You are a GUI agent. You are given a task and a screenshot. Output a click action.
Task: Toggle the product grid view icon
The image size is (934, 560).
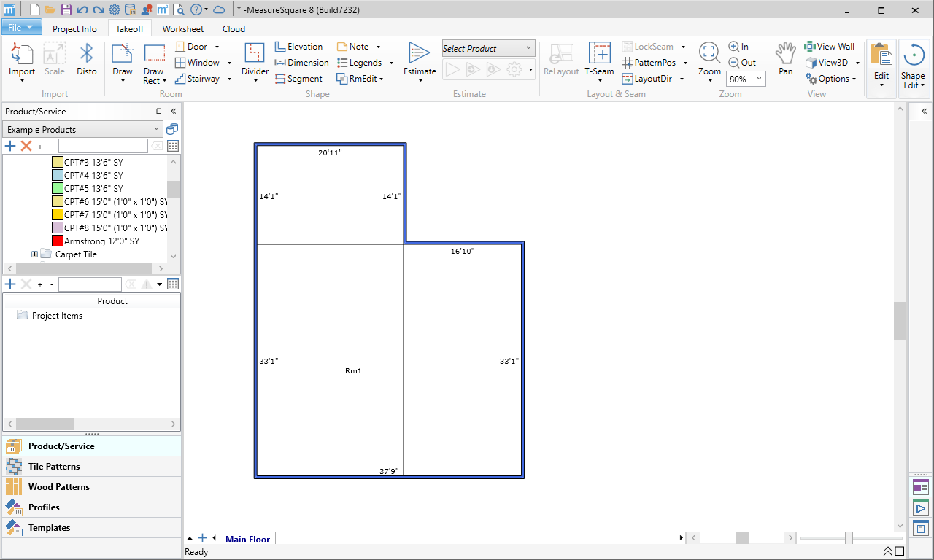coord(173,146)
